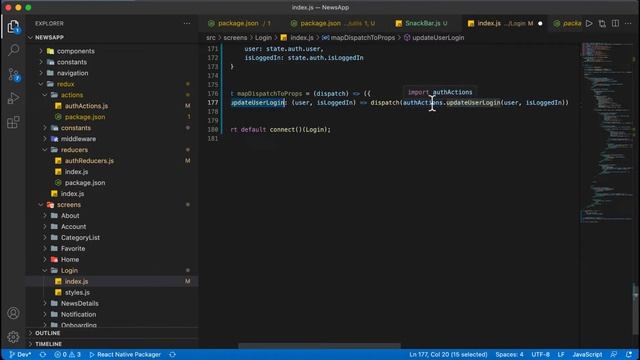Expand the About folder
Viewport: 640px width, 360px height.
(x=70, y=216)
